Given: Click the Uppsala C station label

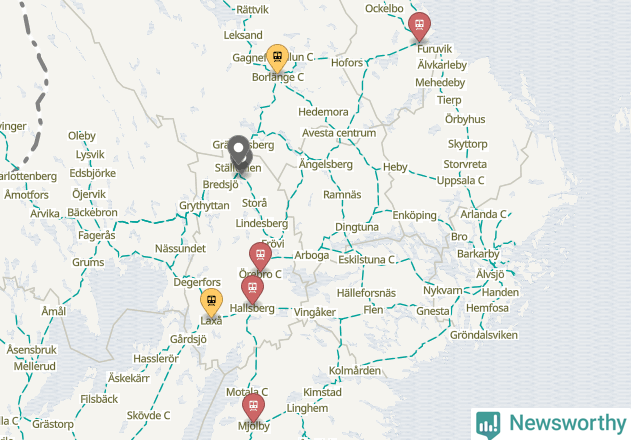Looking at the screenshot, I should tap(460, 181).
